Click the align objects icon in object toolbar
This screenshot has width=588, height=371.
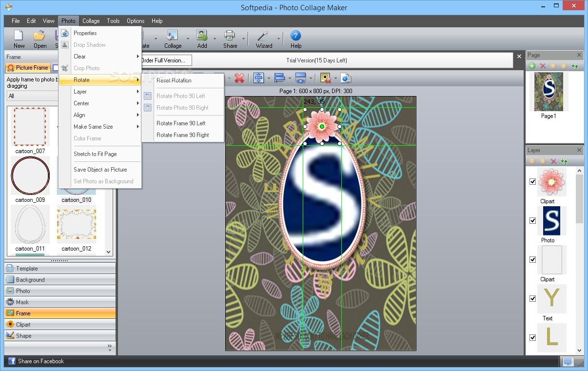pyautogui.click(x=280, y=78)
